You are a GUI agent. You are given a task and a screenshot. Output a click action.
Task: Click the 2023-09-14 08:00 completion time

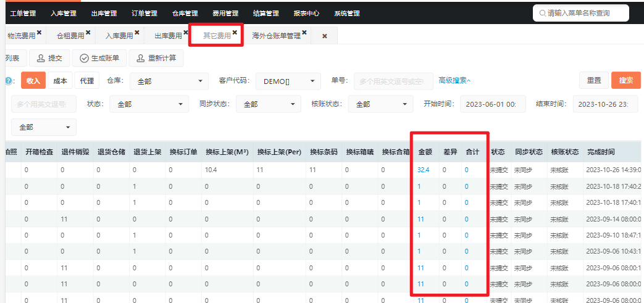614,219
